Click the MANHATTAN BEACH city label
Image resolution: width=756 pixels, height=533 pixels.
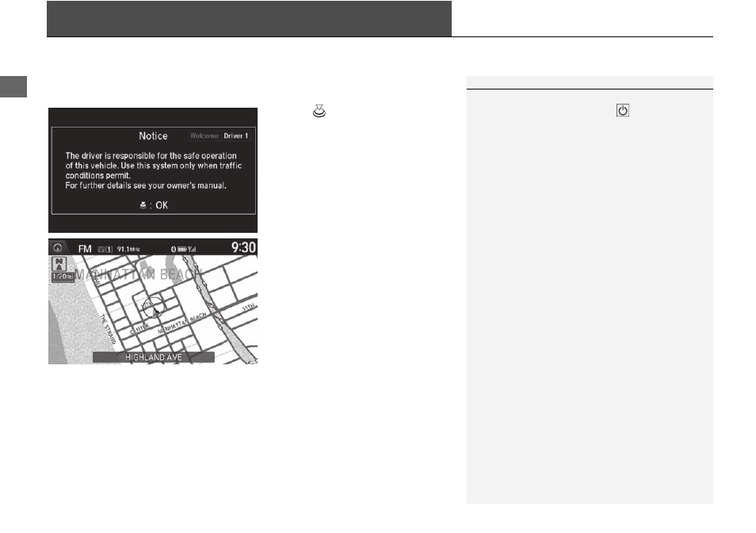click(139, 274)
